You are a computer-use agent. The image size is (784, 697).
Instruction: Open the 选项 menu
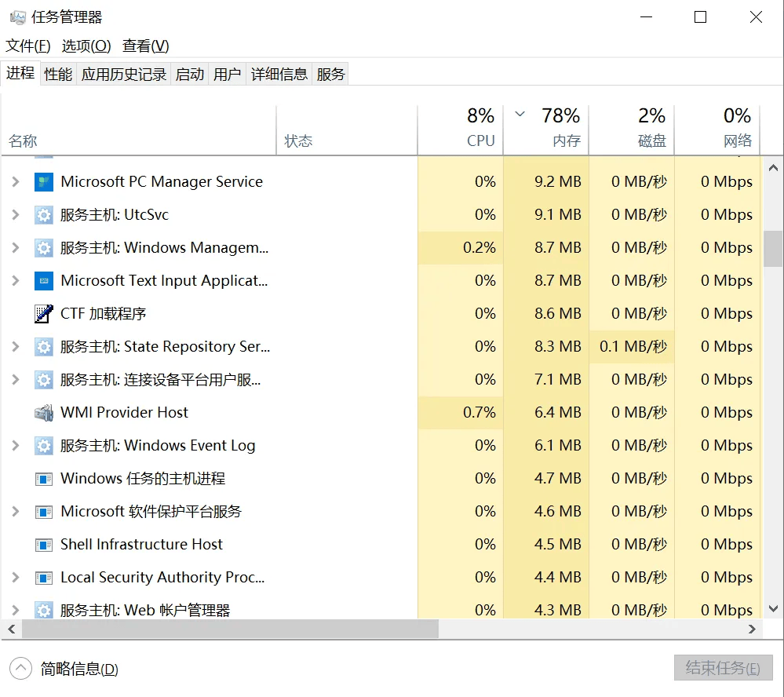coord(86,46)
